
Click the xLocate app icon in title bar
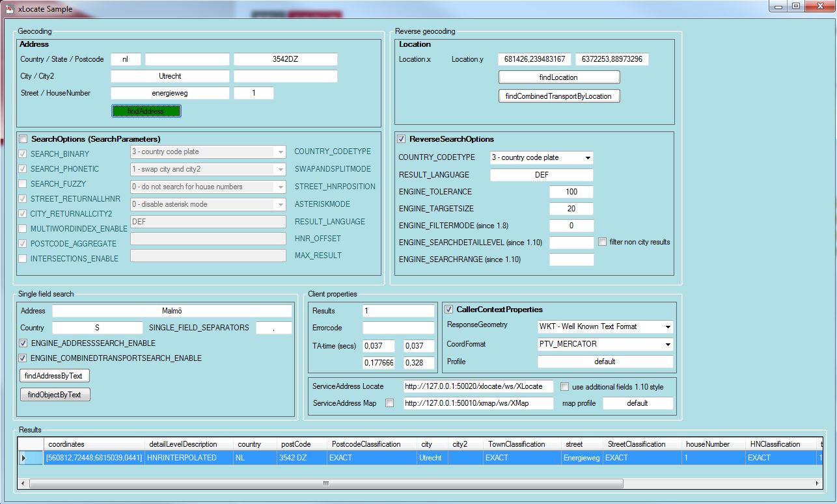pos(10,9)
